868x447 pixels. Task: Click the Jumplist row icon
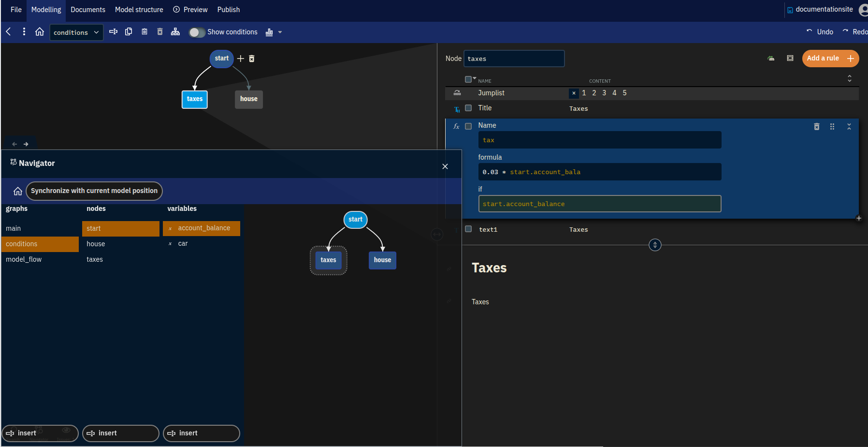tap(457, 93)
